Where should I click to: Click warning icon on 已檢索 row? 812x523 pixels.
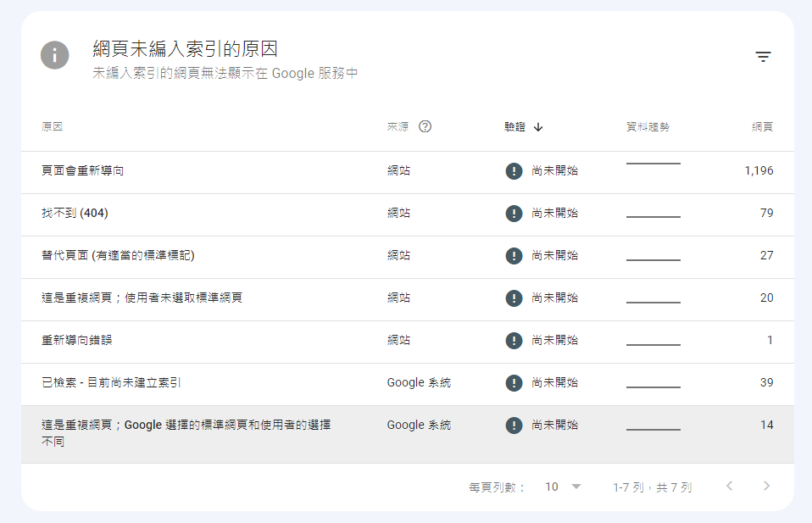pyautogui.click(x=514, y=383)
